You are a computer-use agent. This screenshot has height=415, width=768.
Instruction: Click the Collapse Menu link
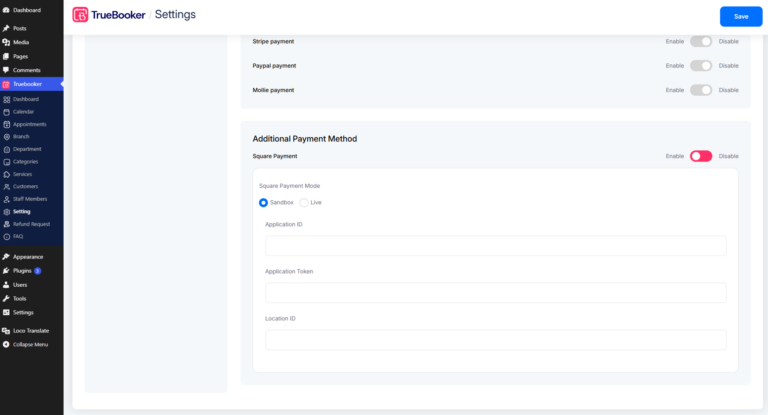coord(31,344)
